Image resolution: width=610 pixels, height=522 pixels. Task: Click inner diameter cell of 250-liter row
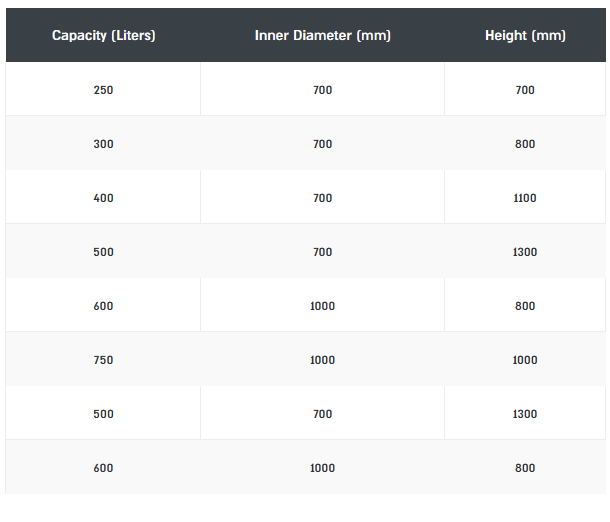click(x=322, y=90)
